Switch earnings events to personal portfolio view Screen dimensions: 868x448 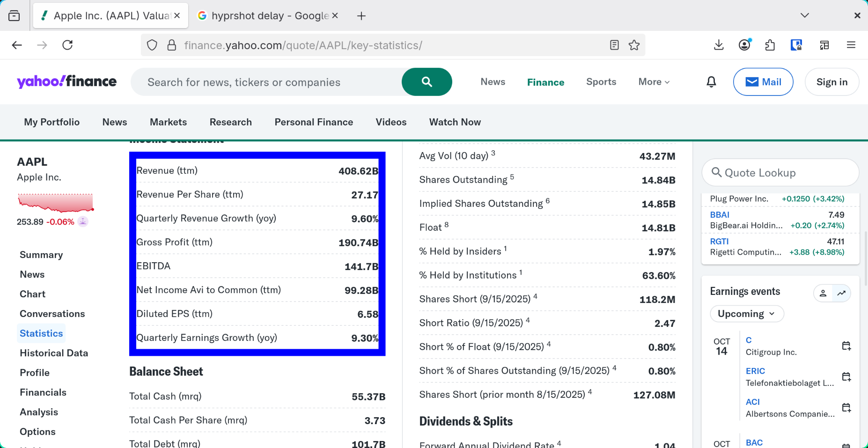[823, 293]
